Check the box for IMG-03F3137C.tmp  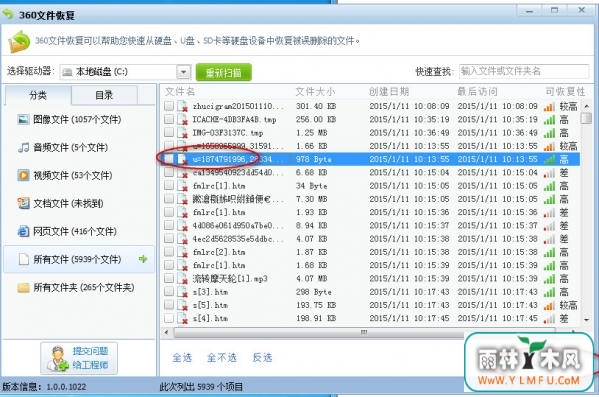click(169, 132)
